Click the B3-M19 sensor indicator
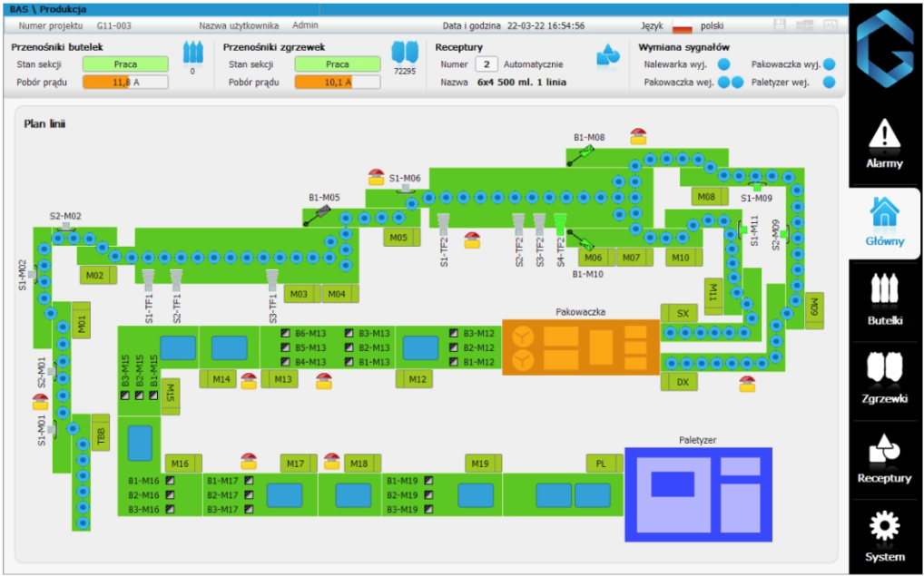 pyautogui.click(x=428, y=509)
